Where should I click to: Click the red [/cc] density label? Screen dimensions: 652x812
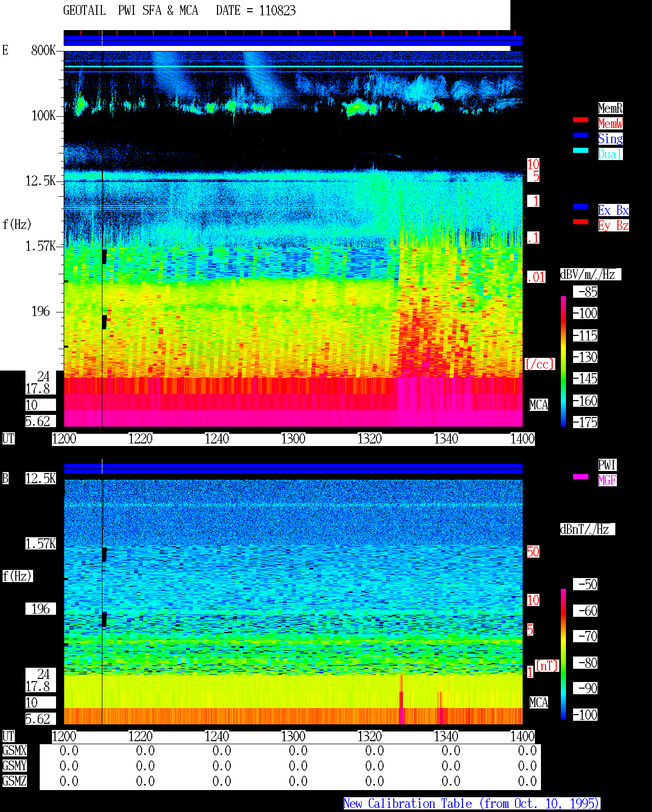[539, 364]
